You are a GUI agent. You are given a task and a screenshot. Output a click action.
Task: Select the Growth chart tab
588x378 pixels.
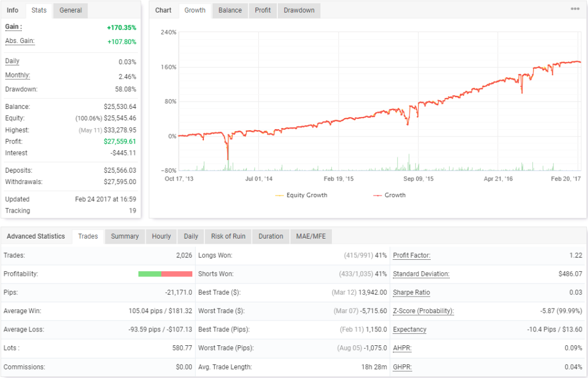[195, 10]
